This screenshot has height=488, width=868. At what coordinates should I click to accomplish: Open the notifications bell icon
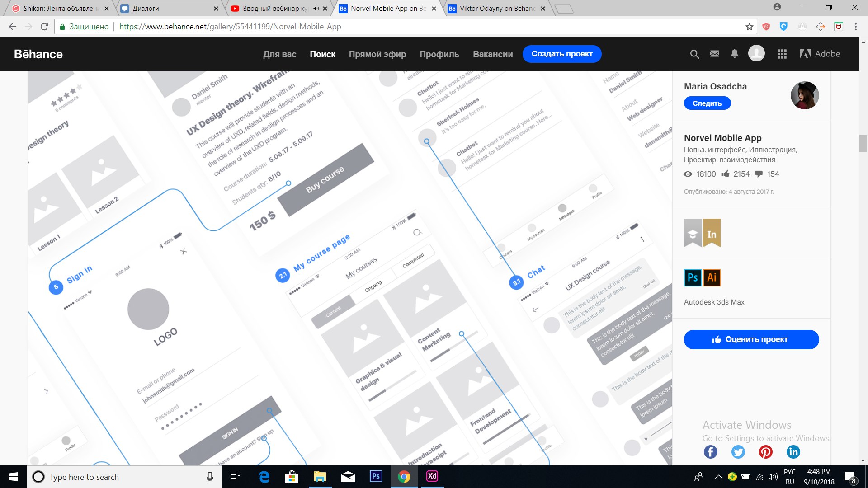tap(735, 54)
